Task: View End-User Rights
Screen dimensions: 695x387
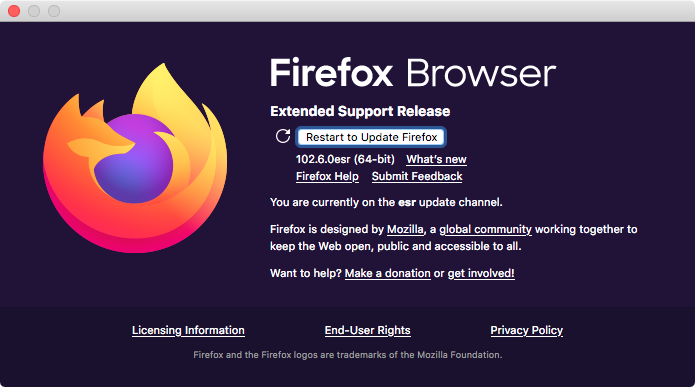Action: coord(367,330)
